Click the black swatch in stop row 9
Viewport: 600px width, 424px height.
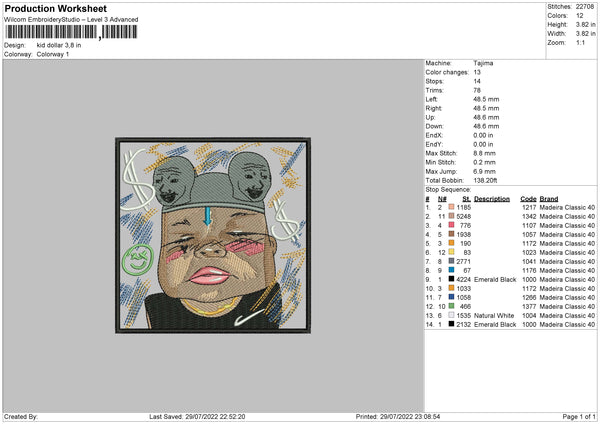[x=452, y=279]
